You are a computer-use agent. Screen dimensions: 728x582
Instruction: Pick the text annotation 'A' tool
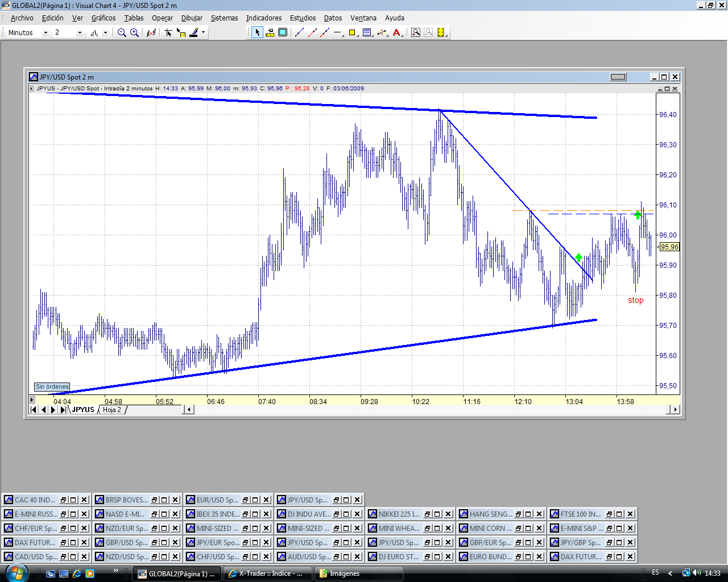(397, 33)
